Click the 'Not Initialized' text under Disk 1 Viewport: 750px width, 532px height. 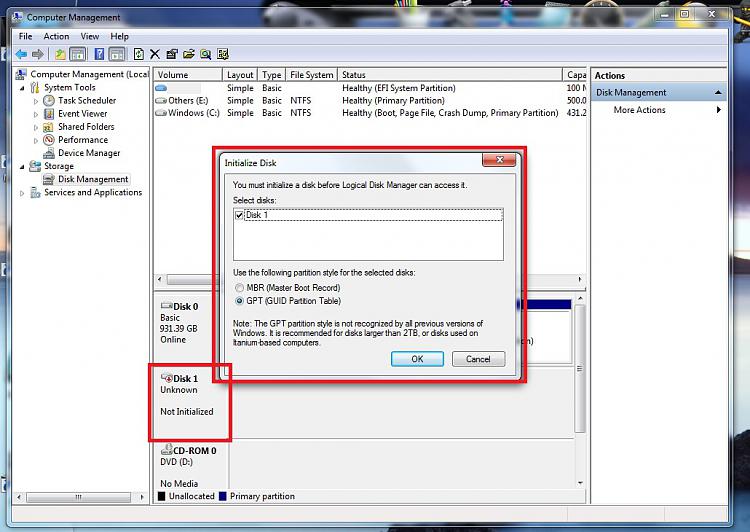[187, 411]
